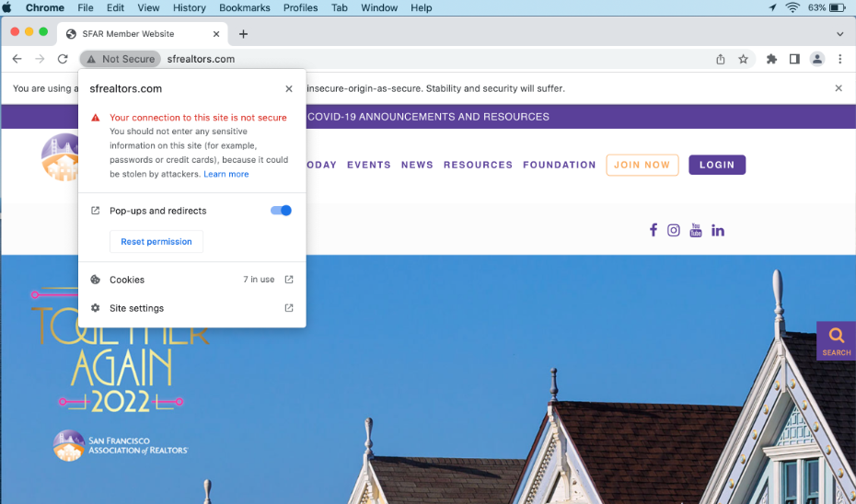Image resolution: width=856 pixels, height=504 pixels.
Task: Open the Chrome three-dot menu
Action: (x=840, y=59)
